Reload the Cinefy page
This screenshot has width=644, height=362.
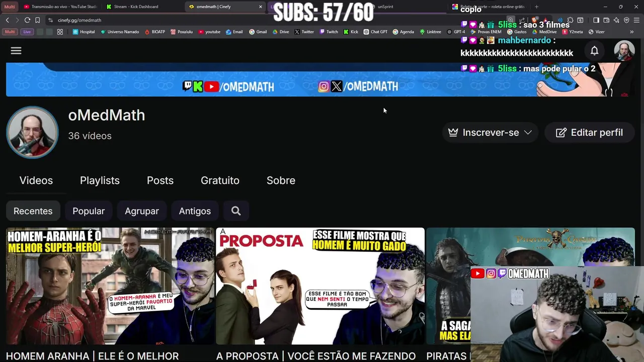pyautogui.click(x=27, y=20)
